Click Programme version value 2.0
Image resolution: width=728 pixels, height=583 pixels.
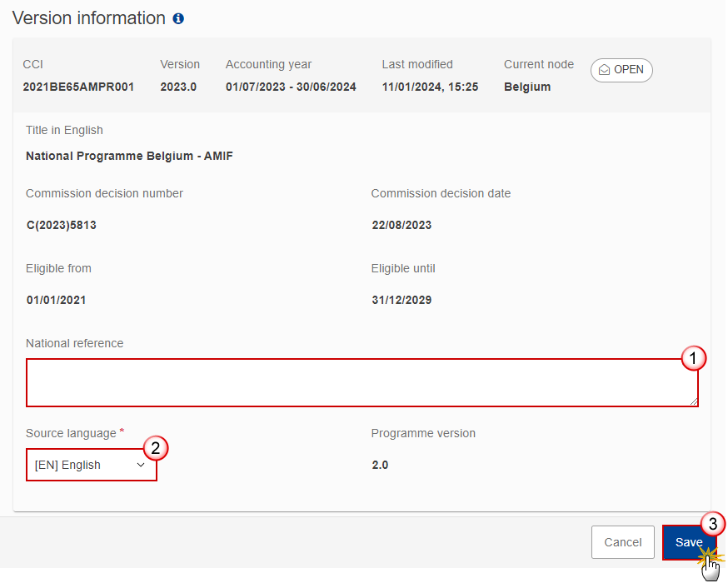[x=380, y=465]
